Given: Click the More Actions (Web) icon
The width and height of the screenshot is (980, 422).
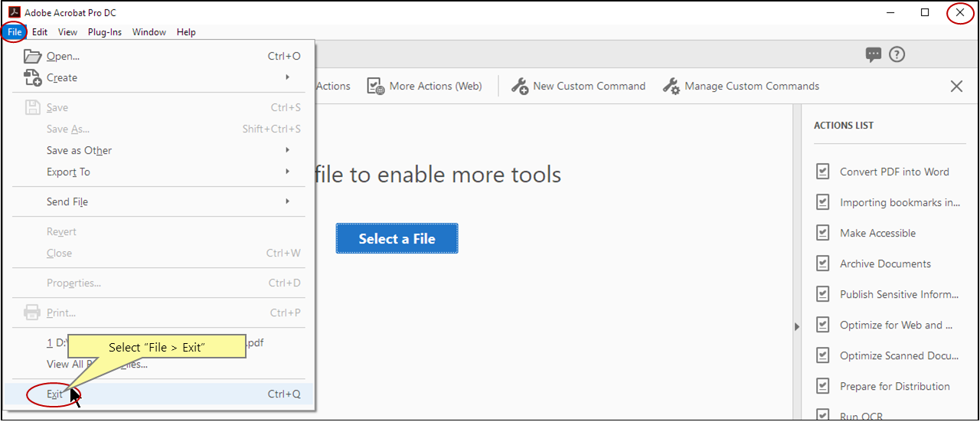Looking at the screenshot, I should coord(375,86).
